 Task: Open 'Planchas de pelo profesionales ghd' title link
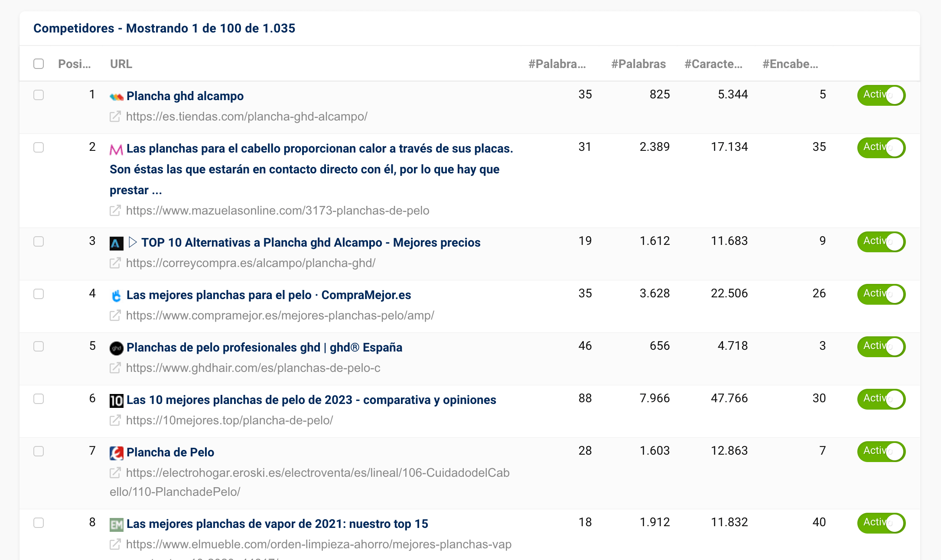click(264, 348)
